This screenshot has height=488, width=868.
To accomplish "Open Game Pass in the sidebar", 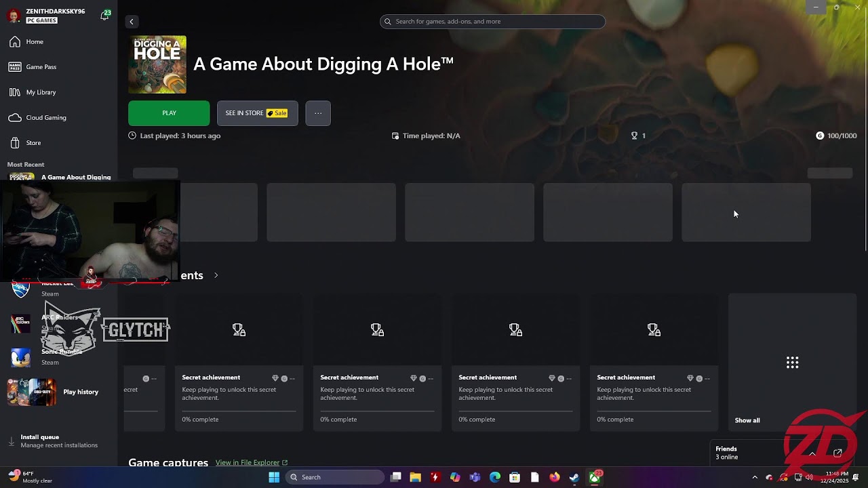I will [58, 67].
